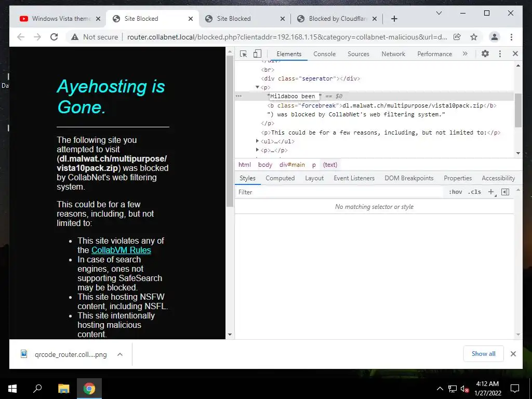This screenshot has width=532, height=399.
Task: Click Show all downloads
Action: (483, 354)
